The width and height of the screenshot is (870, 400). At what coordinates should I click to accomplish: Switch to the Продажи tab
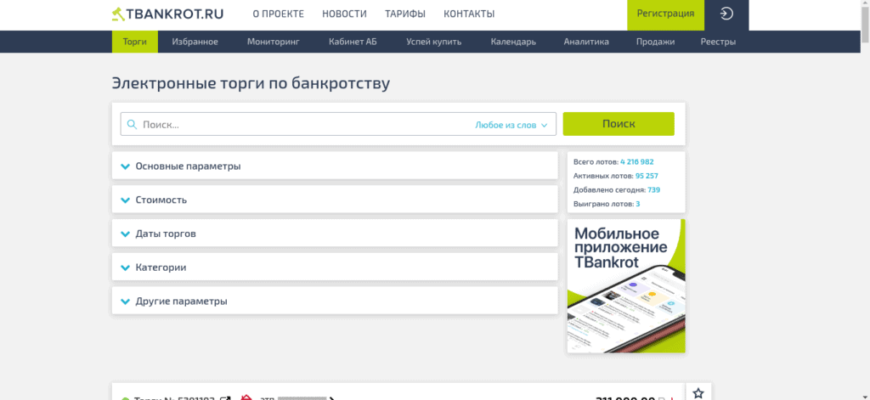click(x=655, y=42)
